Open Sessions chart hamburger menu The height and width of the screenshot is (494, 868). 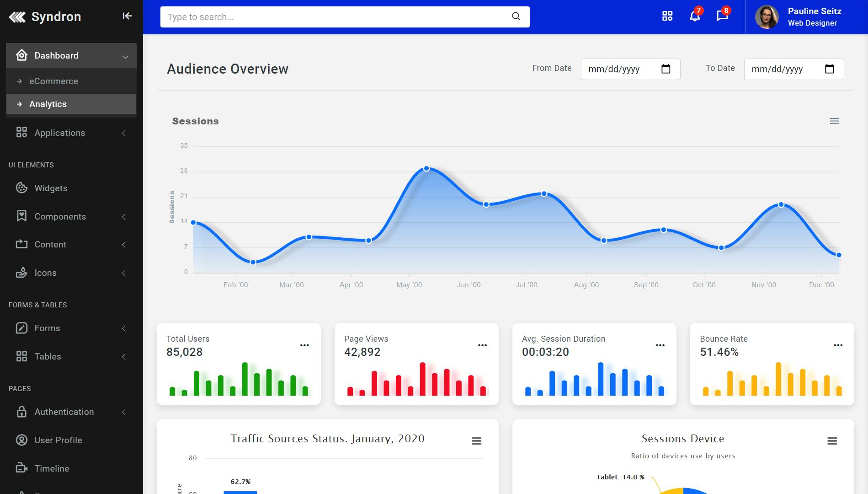click(x=834, y=121)
